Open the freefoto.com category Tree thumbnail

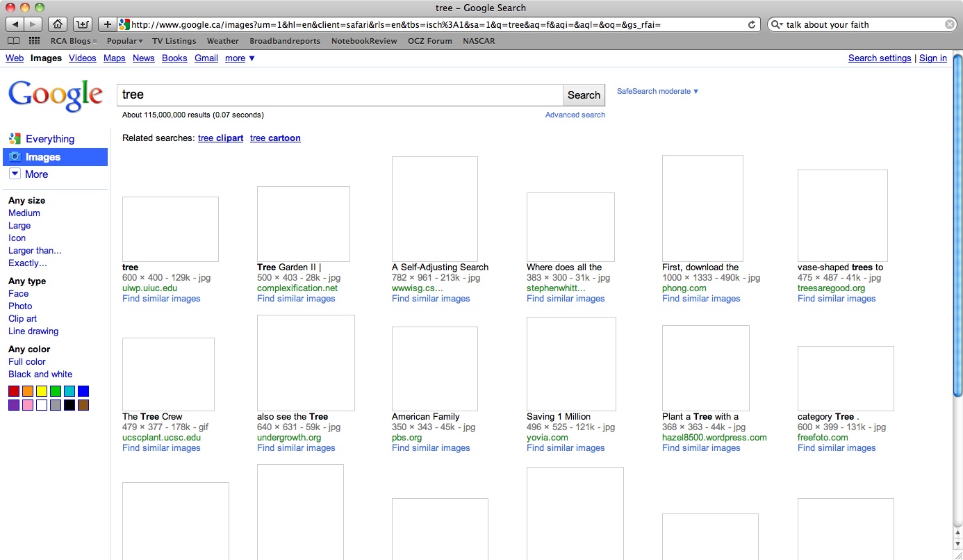(846, 379)
